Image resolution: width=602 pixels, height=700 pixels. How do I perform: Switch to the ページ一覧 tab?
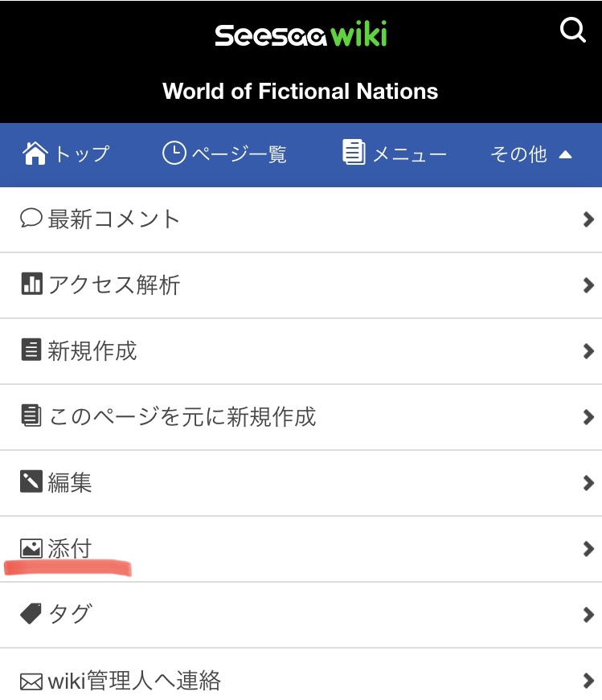coord(224,154)
